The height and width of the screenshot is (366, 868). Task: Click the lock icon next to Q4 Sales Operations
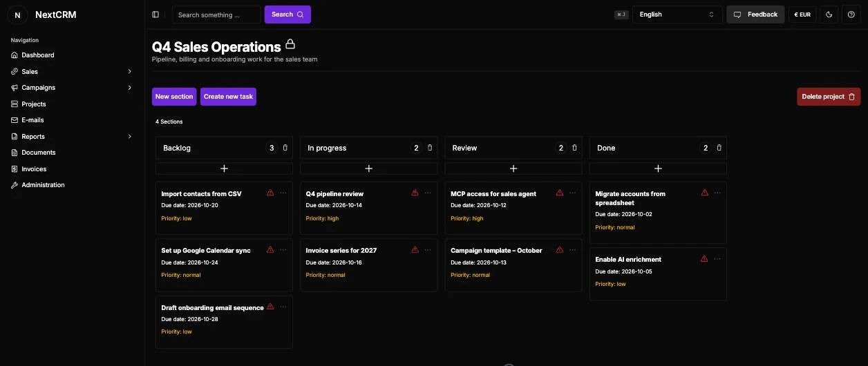coord(290,44)
